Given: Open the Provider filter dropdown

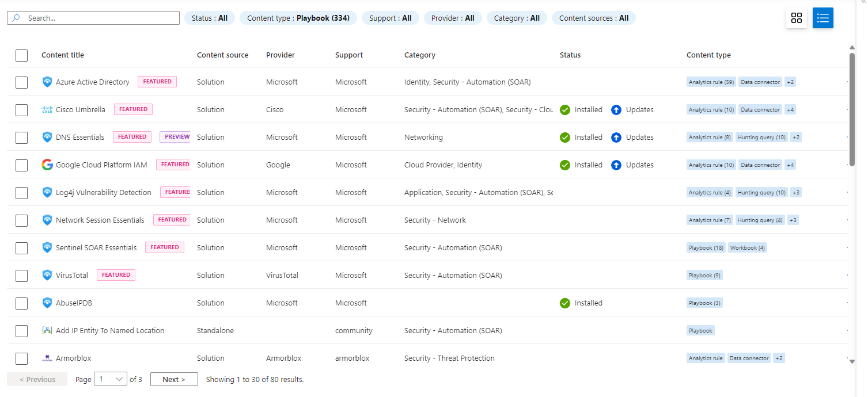Looking at the screenshot, I should point(453,18).
